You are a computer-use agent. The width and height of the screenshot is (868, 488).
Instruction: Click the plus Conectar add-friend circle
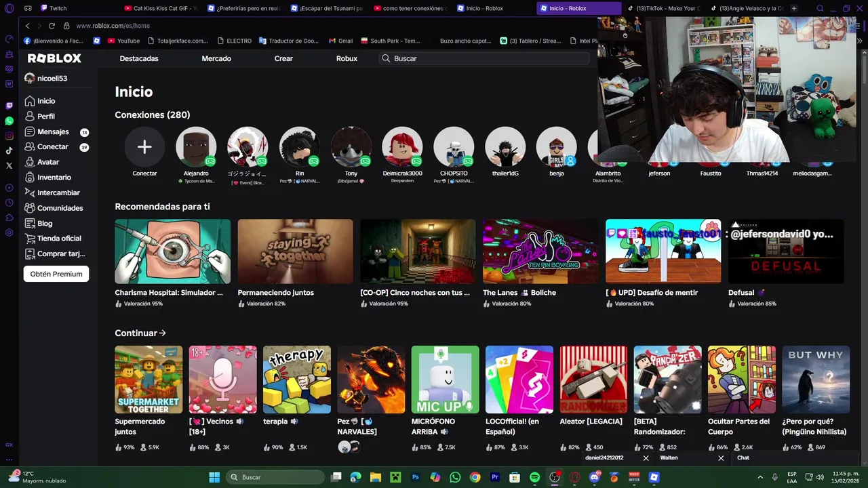point(144,147)
